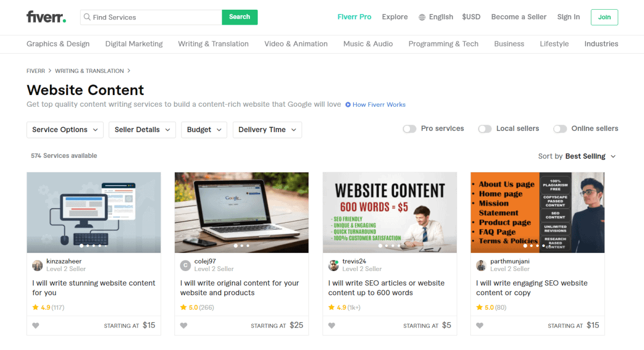Click the English language text
Screen dimensions: 644x350
point(441,17)
